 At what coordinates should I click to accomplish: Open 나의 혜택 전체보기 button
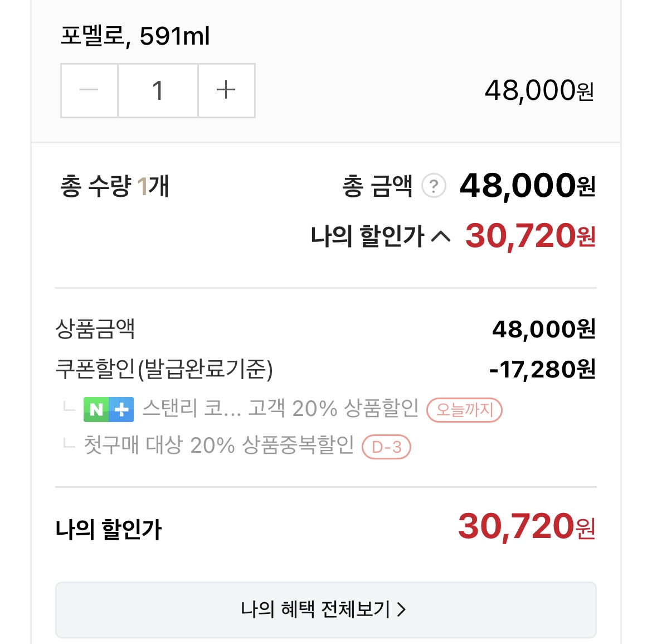[325, 609]
